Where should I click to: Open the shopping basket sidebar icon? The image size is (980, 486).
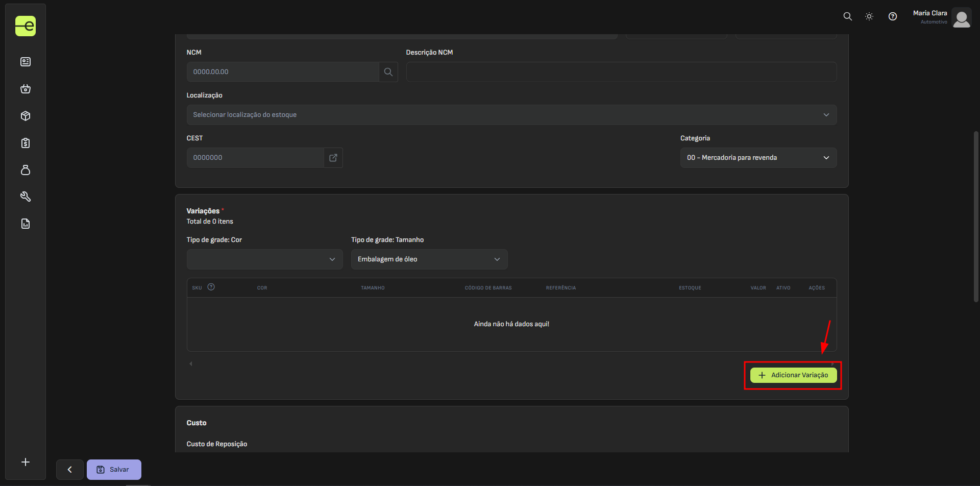click(x=26, y=89)
